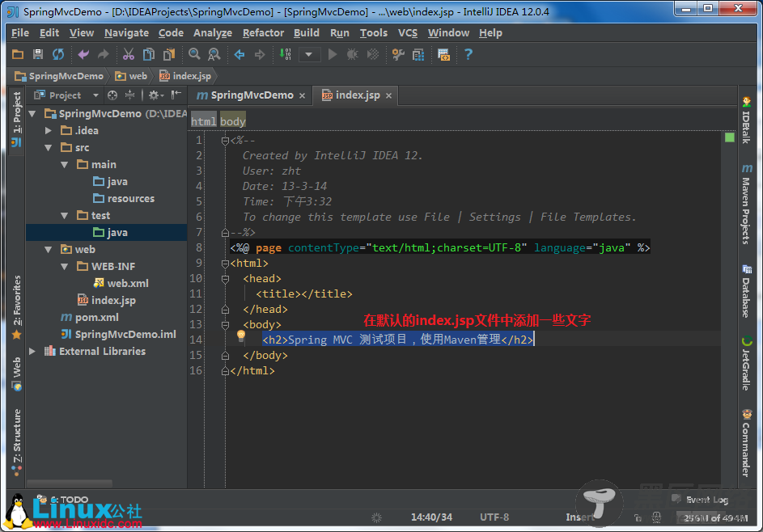Click the index.jsp breadcrumb in navigation bar
Image resolution: width=763 pixels, height=532 pixels.
(x=185, y=76)
